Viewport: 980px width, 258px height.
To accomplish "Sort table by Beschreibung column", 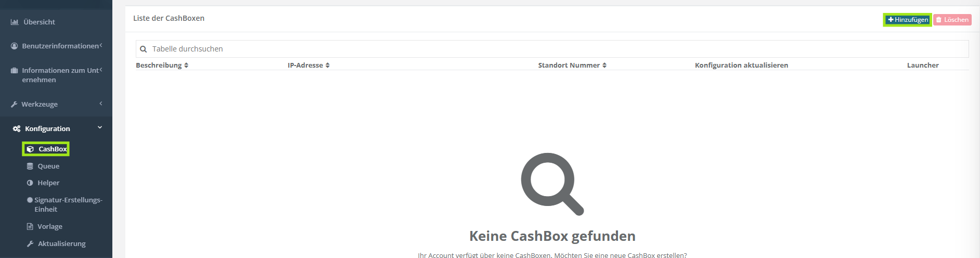I will (186, 66).
